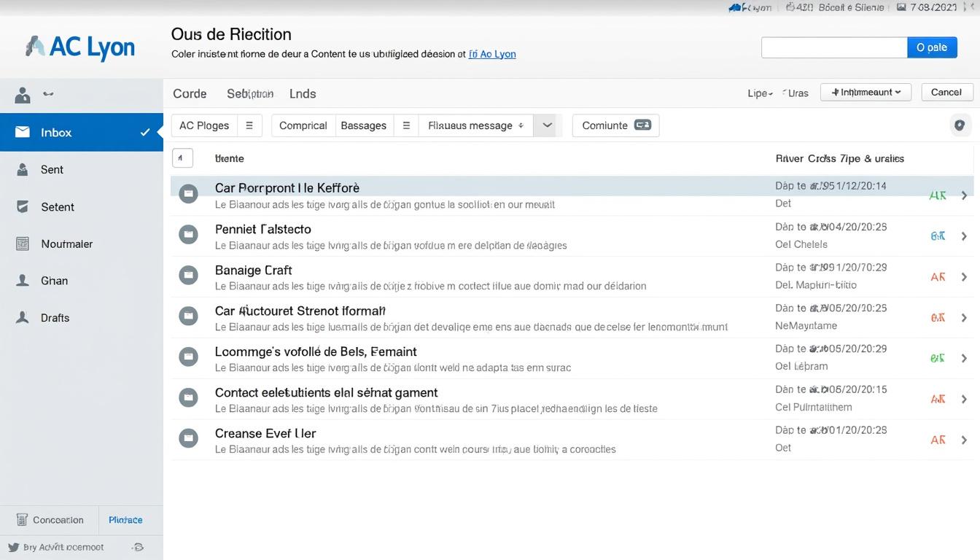Screen dimensions: 980x560
Task: Click inside the search input field
Action: [834, 47]
